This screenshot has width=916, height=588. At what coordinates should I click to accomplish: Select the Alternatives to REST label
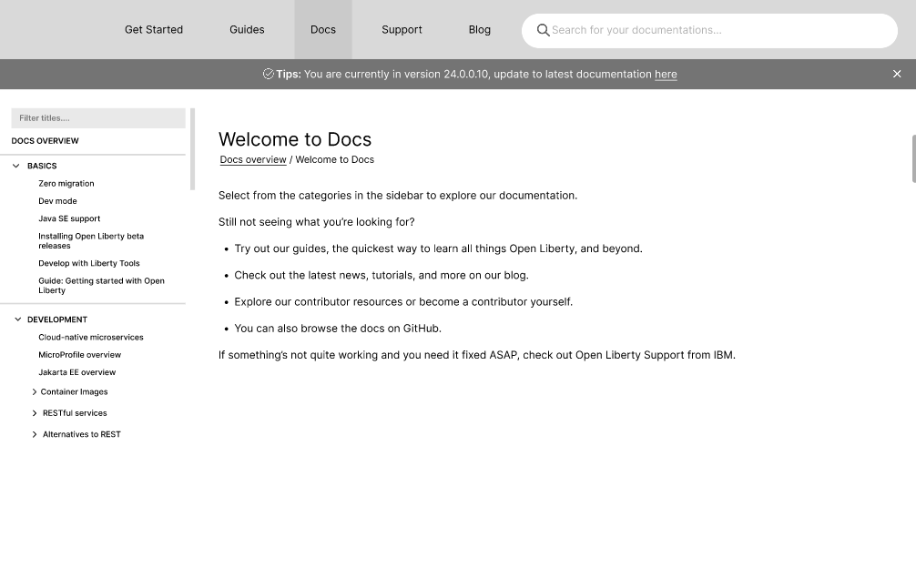(82, 434)
